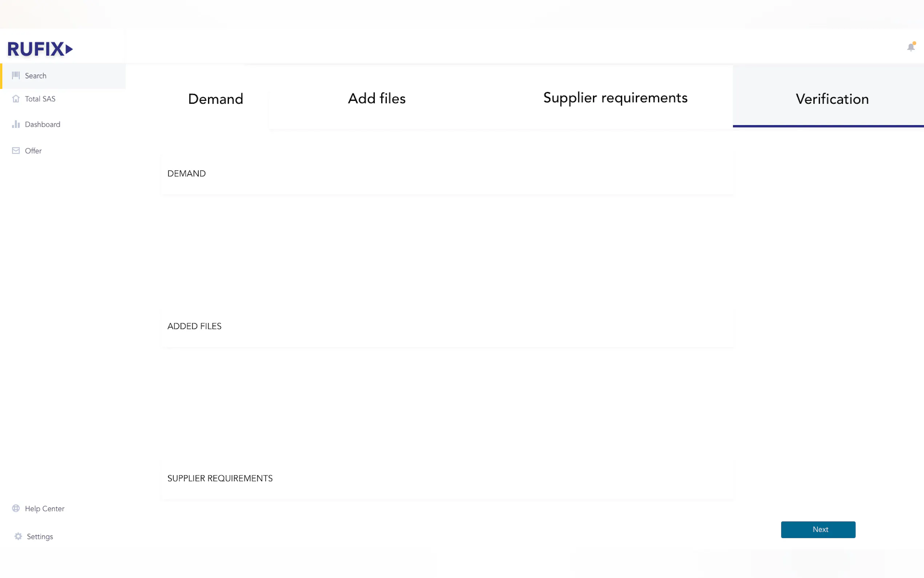Click the Help Center lifebuoy icon

coord(16,508)
